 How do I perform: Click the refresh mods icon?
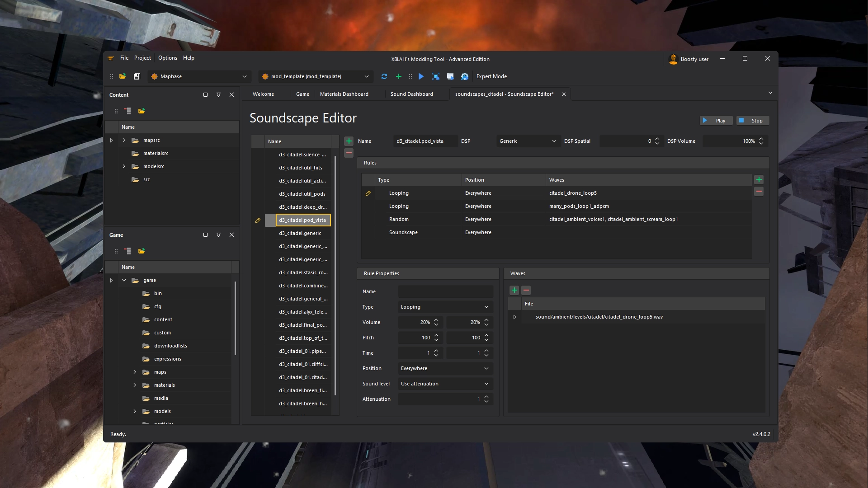[384, 76]
